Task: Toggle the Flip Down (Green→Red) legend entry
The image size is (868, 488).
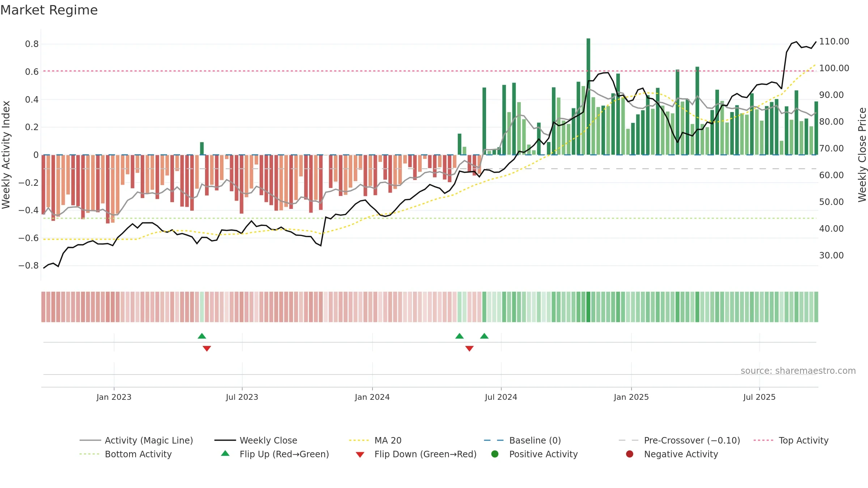Action: pyautogui.click(x=416, y=454)
